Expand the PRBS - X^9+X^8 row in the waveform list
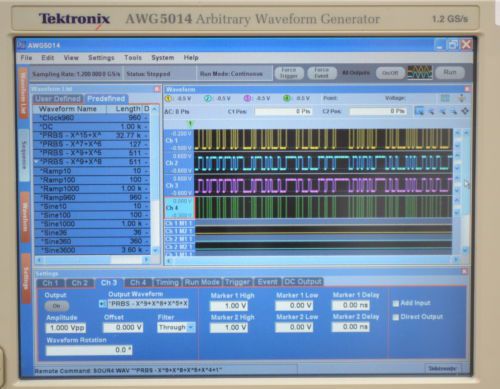This screenshot has width=500, height=389. [x=36, y=162]
